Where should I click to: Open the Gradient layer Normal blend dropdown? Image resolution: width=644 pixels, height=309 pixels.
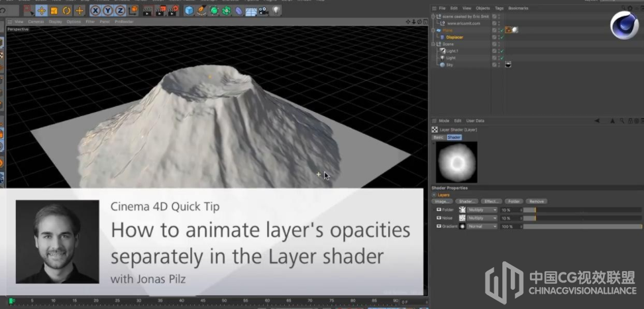[x=482, y=226]
